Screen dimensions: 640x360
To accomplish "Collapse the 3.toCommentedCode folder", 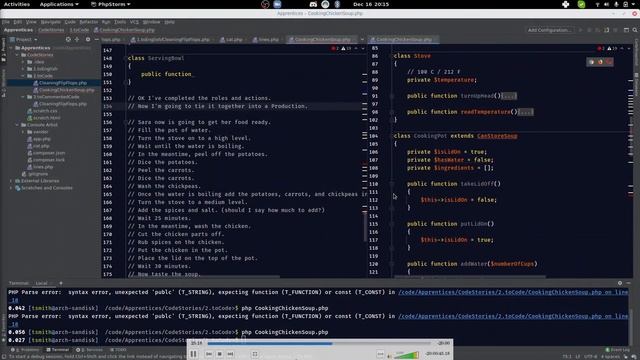I will (23, 97).
